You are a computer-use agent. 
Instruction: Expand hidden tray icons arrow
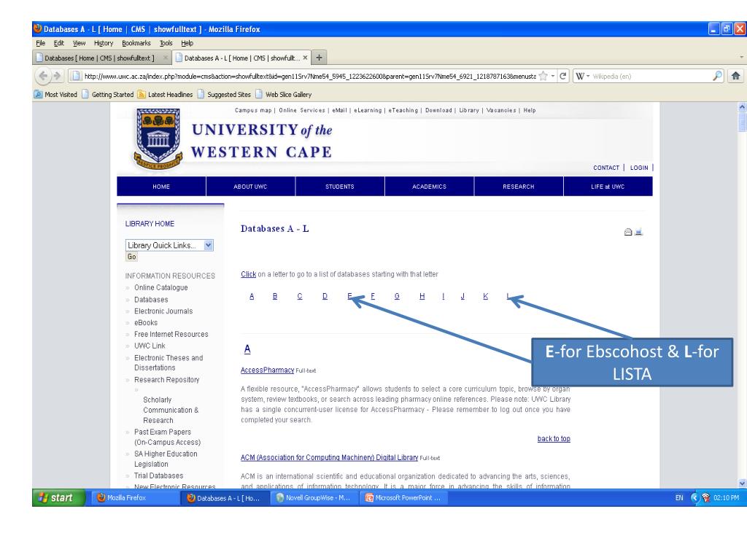(x=694, y=497)
